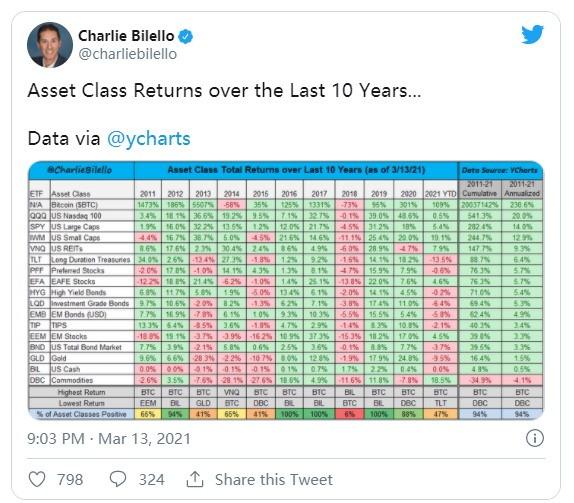Open Charlie Bilello's profile photo

click(x=50, y=45)
